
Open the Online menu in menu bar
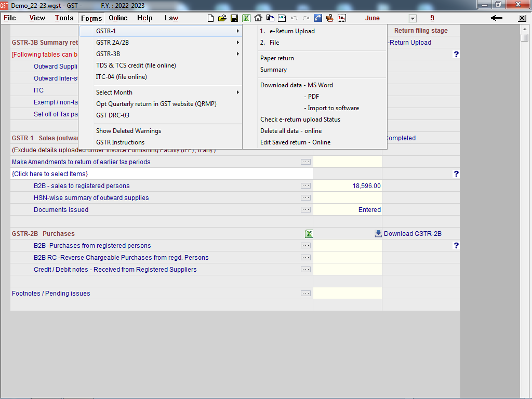(118, 18)
